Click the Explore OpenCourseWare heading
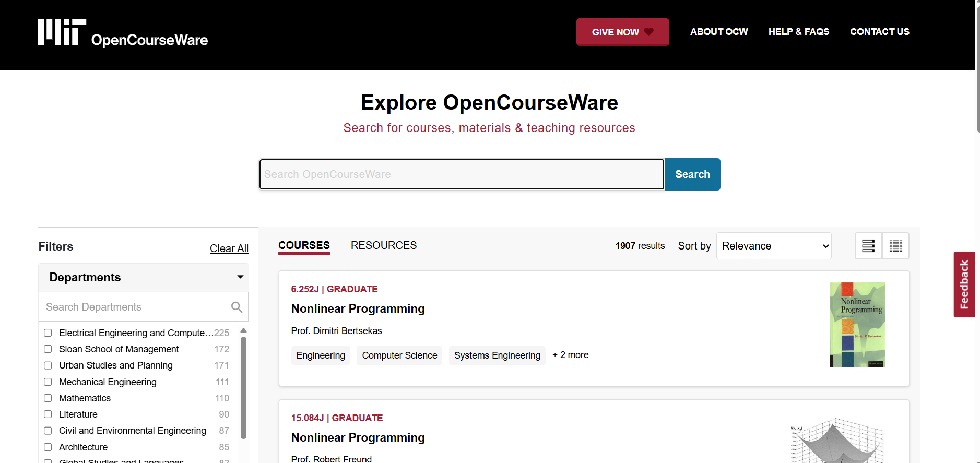Viewport: 980px width, 463px height. pos(489,102)
